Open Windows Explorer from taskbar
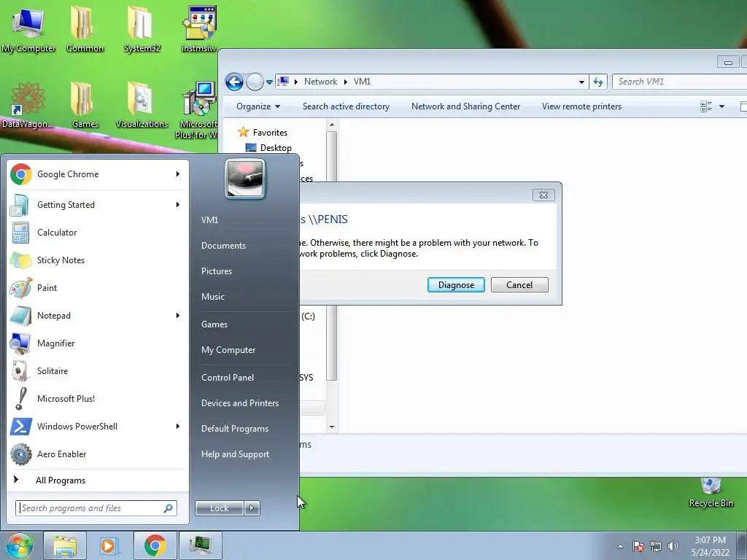Viewport: 747px width, 560px height. (x=65, y=545)
